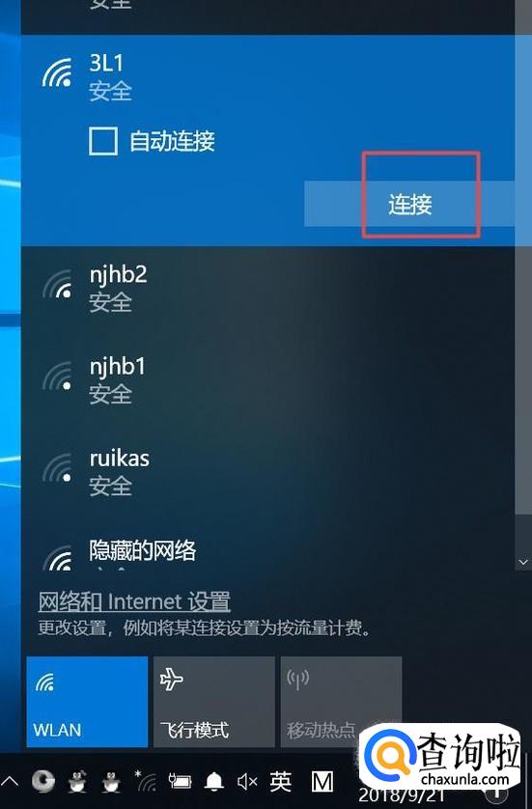Open the notification bell tray icon
This screenshot has width=532, height=809.
[214, 782]
